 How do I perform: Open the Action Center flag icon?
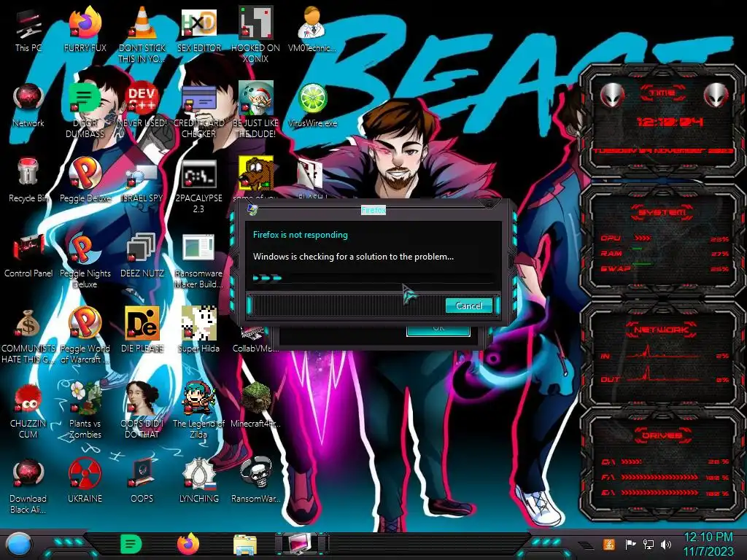(x=630, y=544)
